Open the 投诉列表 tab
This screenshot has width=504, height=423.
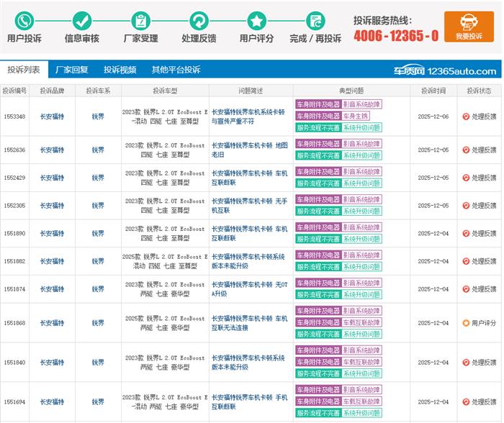point(24,70)
